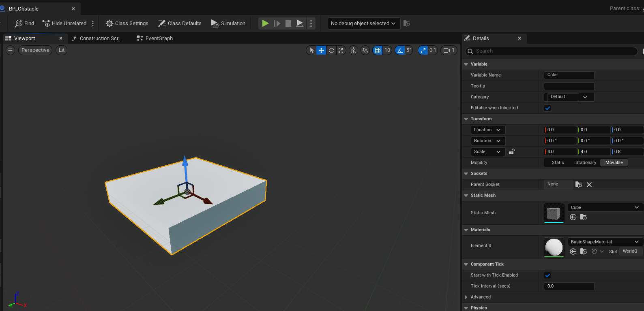The height and width of the screenshot is (311, 644).
Task: Toggle Hide Unrelated nodes
Action: (64, 23)
